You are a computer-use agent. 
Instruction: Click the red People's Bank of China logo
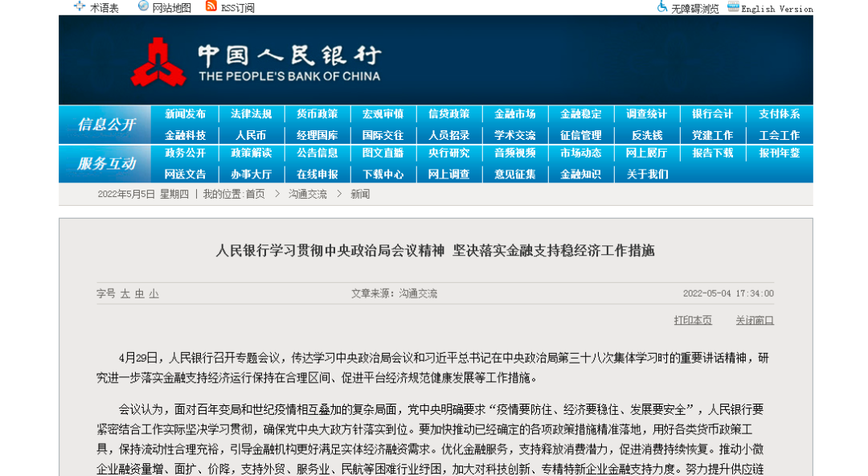pyautogui.click(x=158, y=64)
